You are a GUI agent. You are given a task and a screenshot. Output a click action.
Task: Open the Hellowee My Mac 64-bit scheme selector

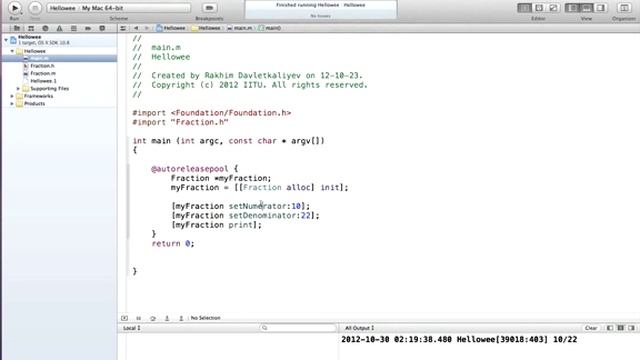[x=118, y=8]
